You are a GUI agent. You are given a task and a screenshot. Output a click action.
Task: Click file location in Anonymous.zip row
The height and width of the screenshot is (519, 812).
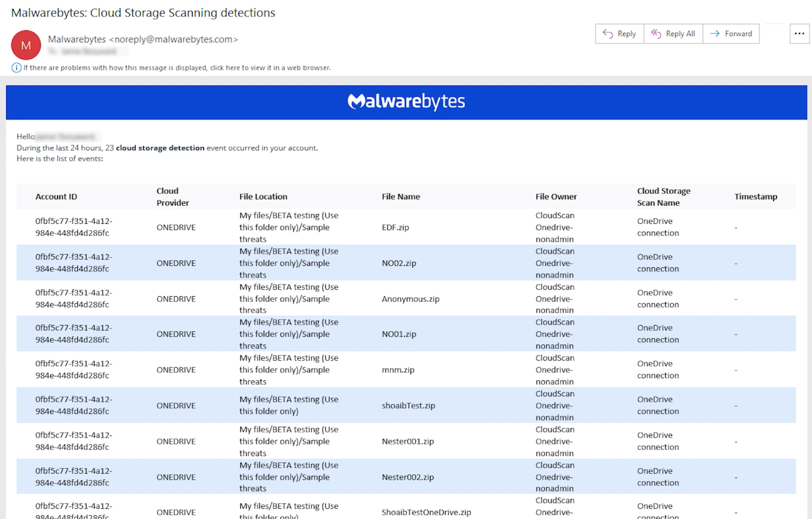coord(289,299)
